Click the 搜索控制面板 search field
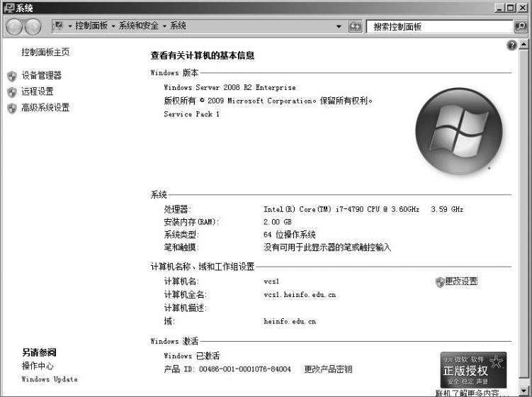Image resolution: width=532 pixels, height=397 pixels. coord(440,26)
